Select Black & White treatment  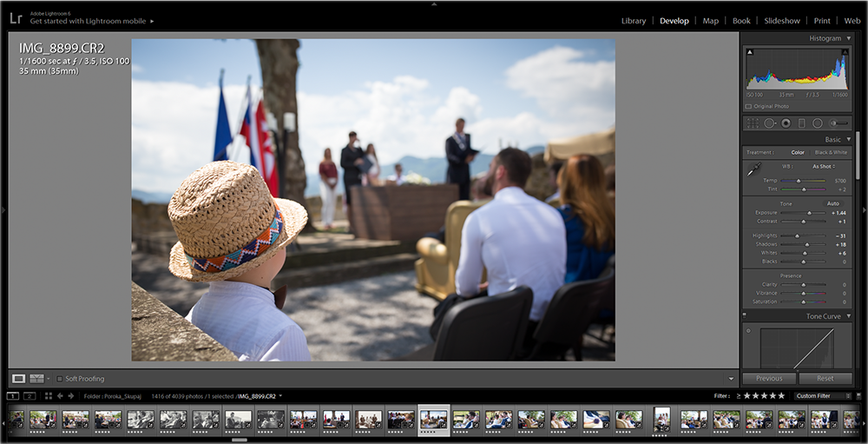coord(831,152)
